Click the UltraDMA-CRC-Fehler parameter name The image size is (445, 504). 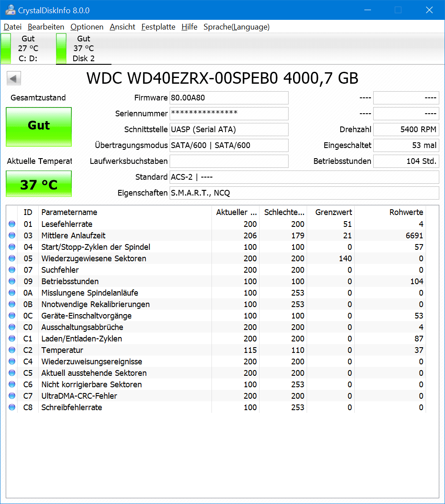[79, 396]
